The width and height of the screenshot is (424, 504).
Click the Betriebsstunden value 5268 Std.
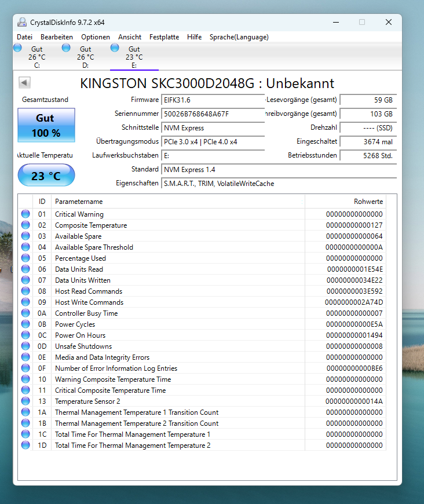pyautogui.click(x=368, y=156)
